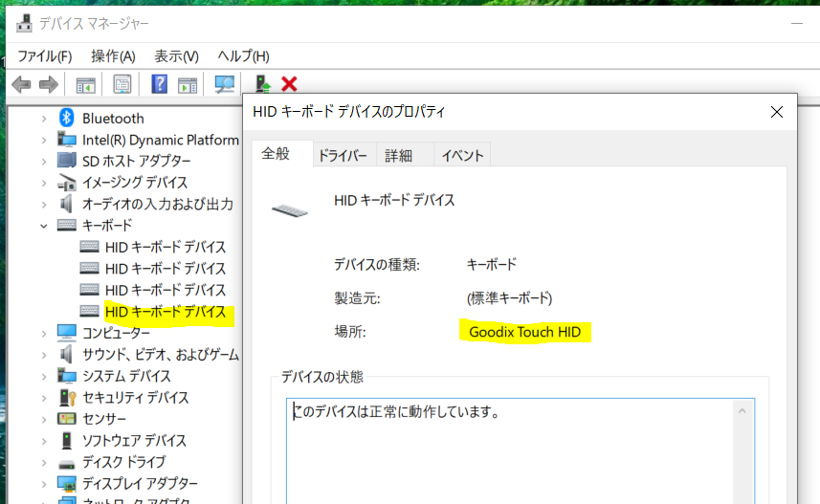Collapse the キーボード tree node
The height and width of the screenshot is (504, 820).
point(44,226)
